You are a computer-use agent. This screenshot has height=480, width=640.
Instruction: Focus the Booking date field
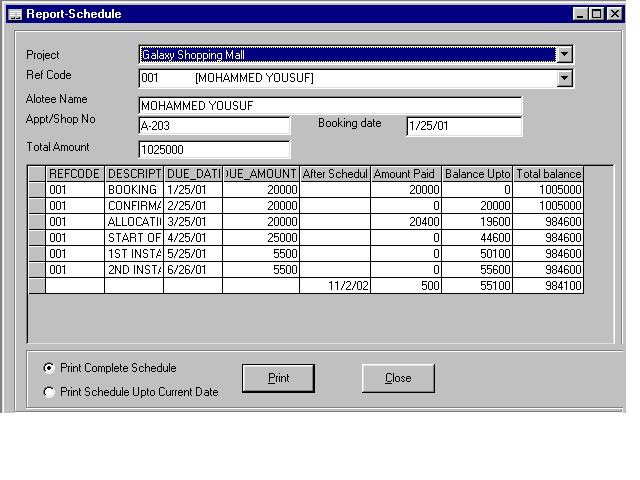[x=464, y=126]
